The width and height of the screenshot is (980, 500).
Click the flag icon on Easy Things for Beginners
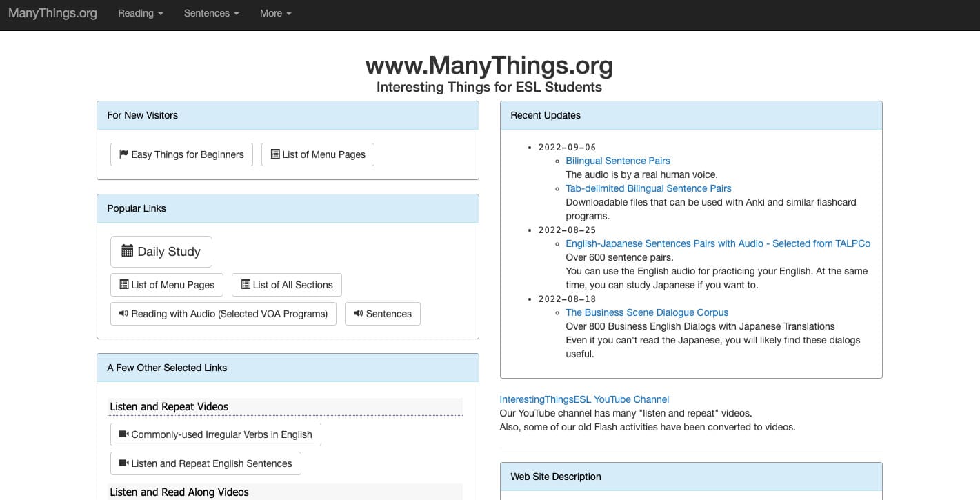[124, 154]
